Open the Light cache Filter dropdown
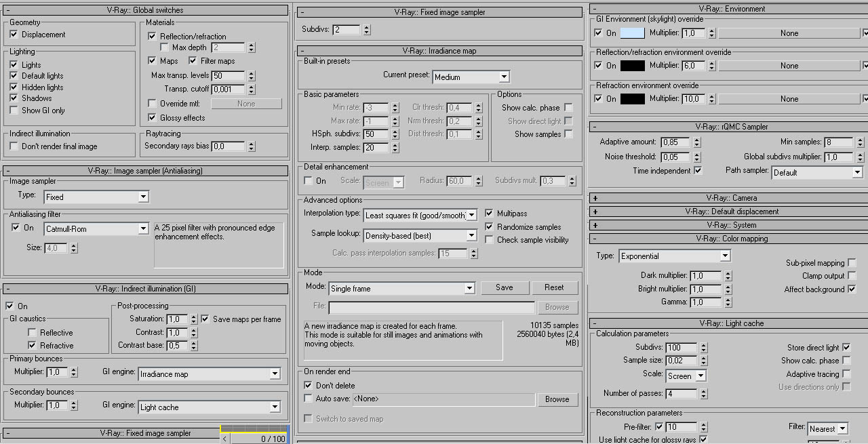This screenshot has height=444, width=868. click(828, 428)
